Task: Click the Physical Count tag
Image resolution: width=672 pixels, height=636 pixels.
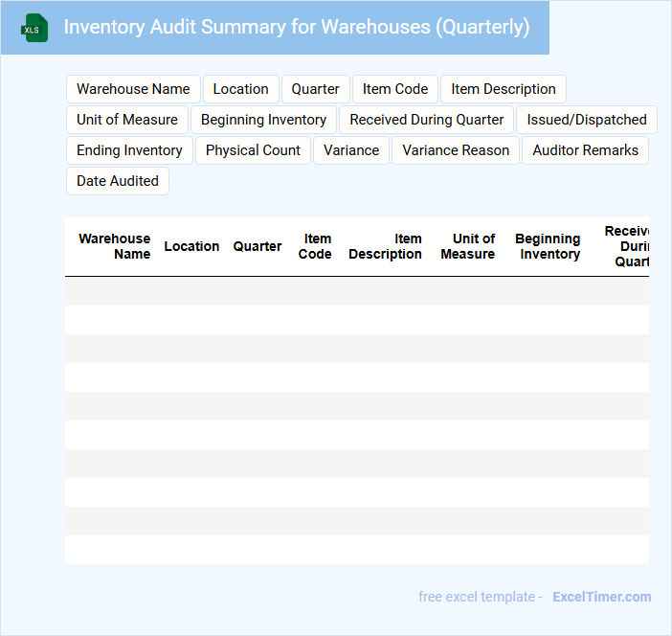Action: tap(253, 150)
